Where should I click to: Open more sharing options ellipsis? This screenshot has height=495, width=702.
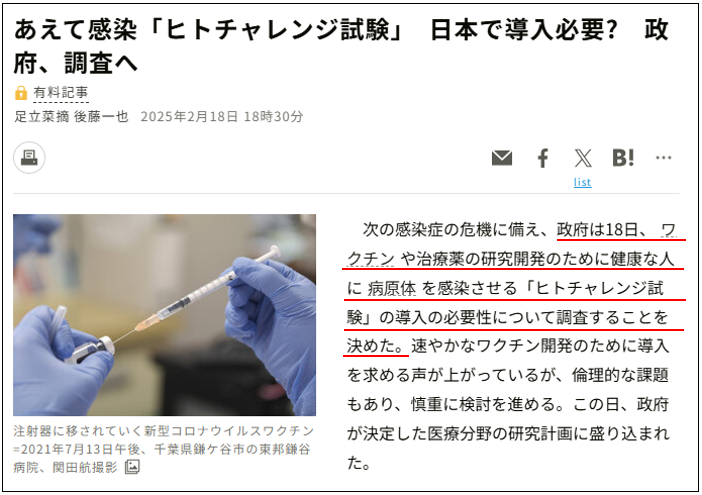tap(663, 158)
